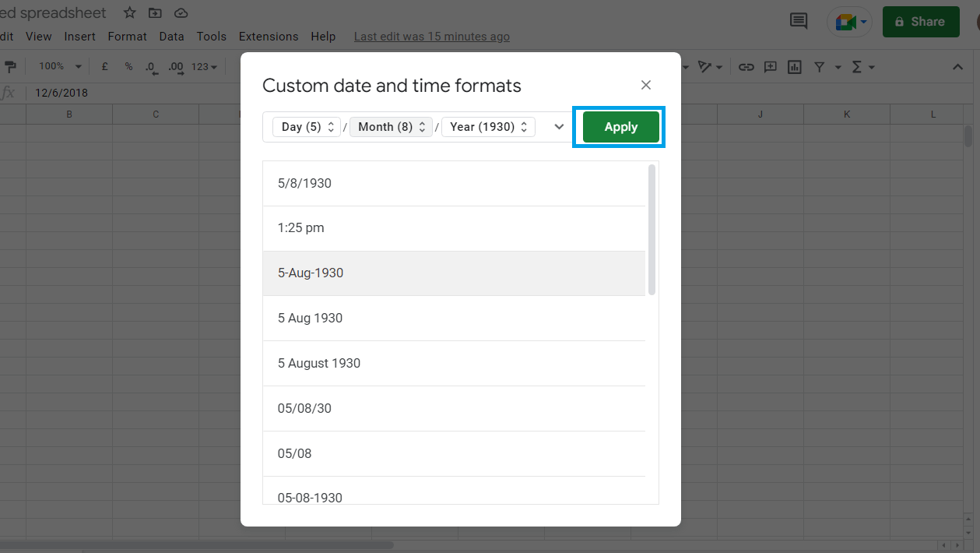Insert a chart

794,67
